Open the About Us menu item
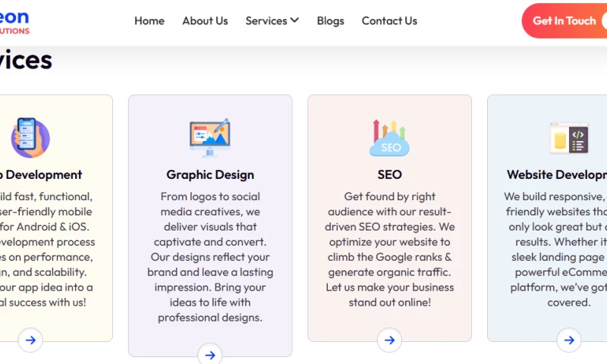The image size is (607, 364). (x=205, y=21)
